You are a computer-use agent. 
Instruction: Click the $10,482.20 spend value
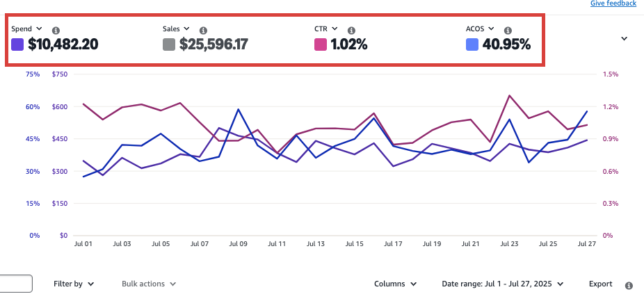coord(63,44)
